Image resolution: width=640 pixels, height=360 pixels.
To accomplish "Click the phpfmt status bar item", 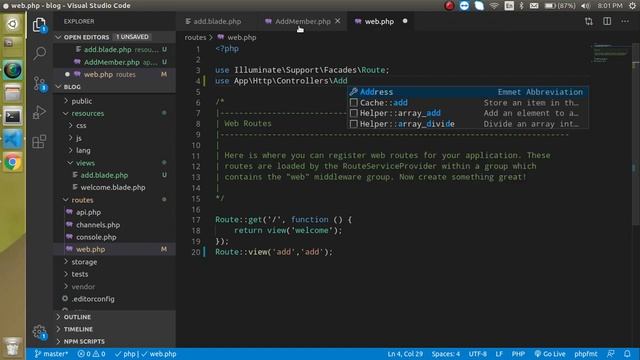I will point(586,354).
